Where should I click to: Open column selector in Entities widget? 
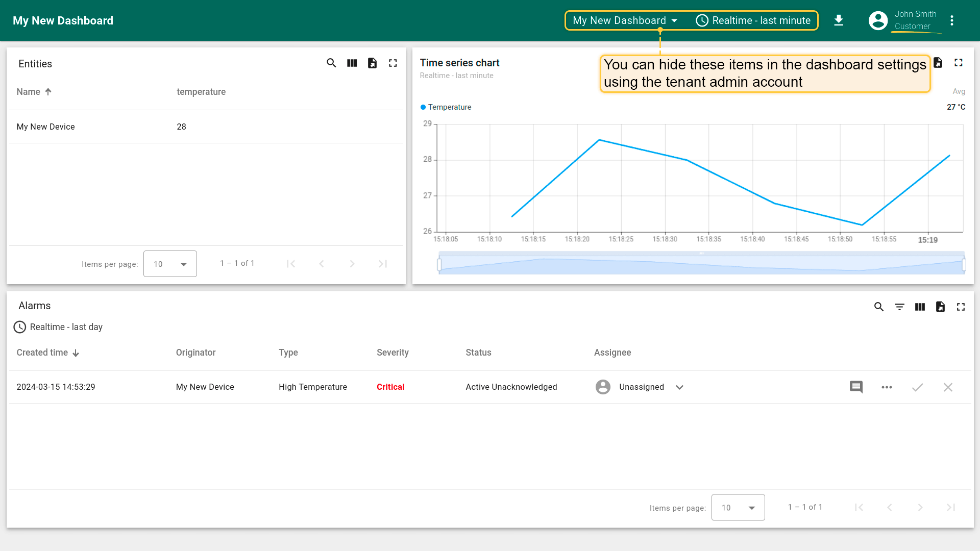(352, 63)
